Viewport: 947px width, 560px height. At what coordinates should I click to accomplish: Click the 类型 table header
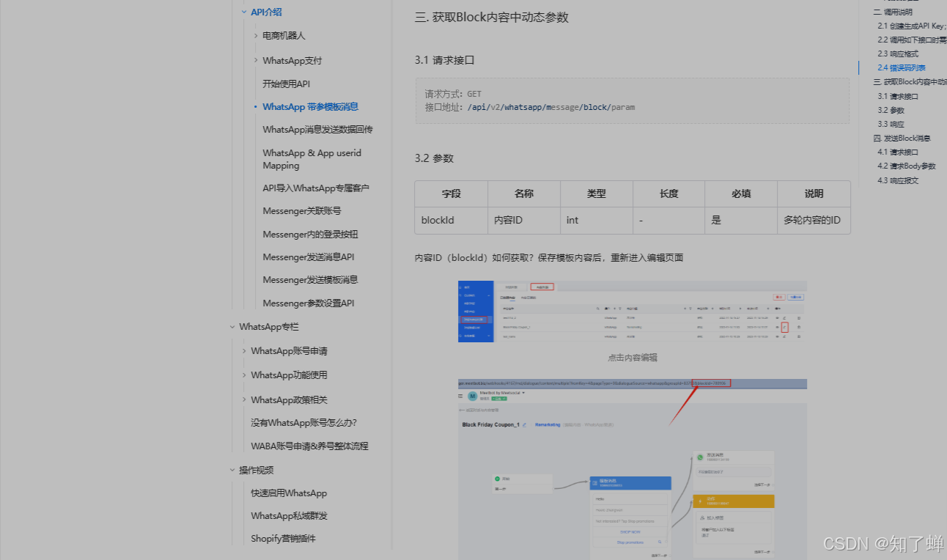click(x=596, y=194)
